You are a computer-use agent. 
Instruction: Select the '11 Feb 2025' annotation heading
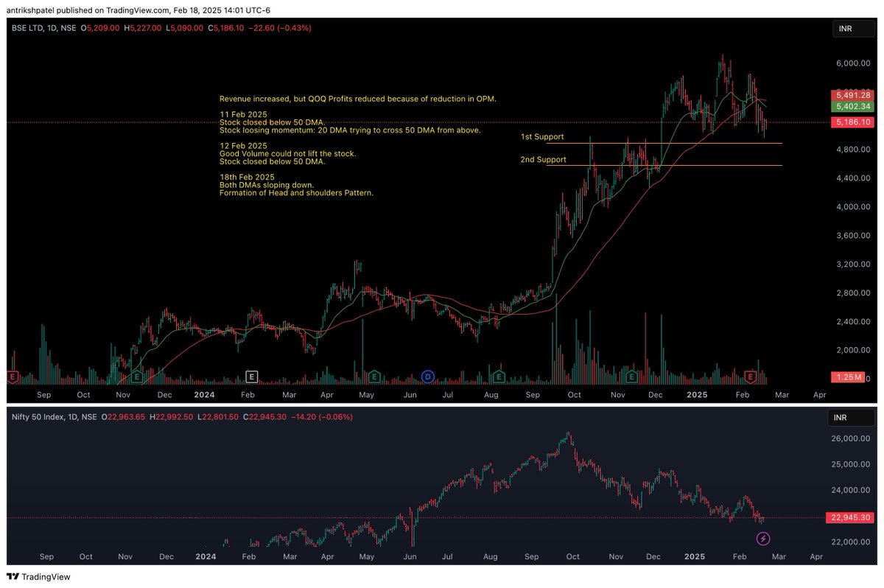tap(243, 114)
